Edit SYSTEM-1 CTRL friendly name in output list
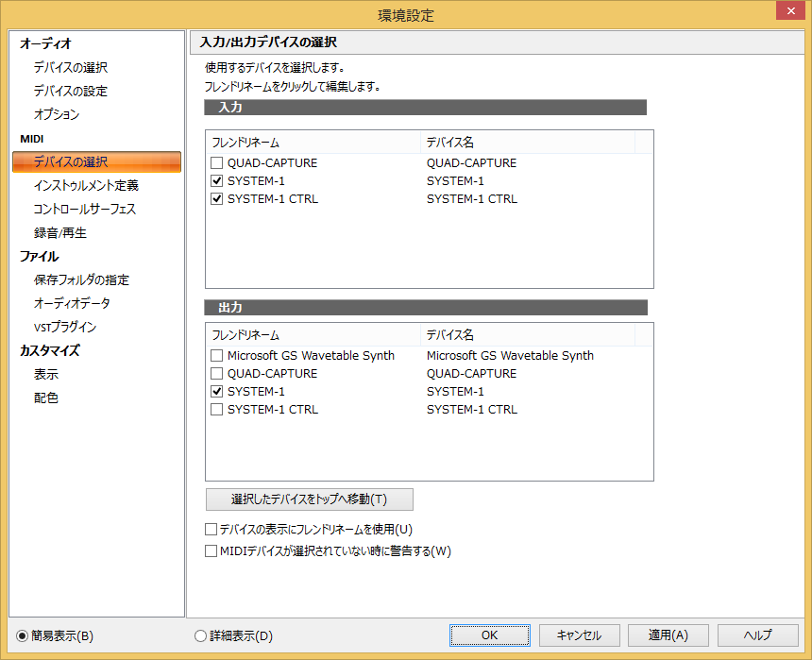The width and height of the screenshot is (812, 660). coord(273,409)
